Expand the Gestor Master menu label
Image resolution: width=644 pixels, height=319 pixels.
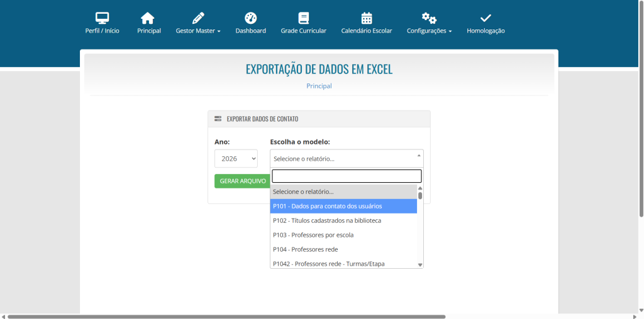197,31
